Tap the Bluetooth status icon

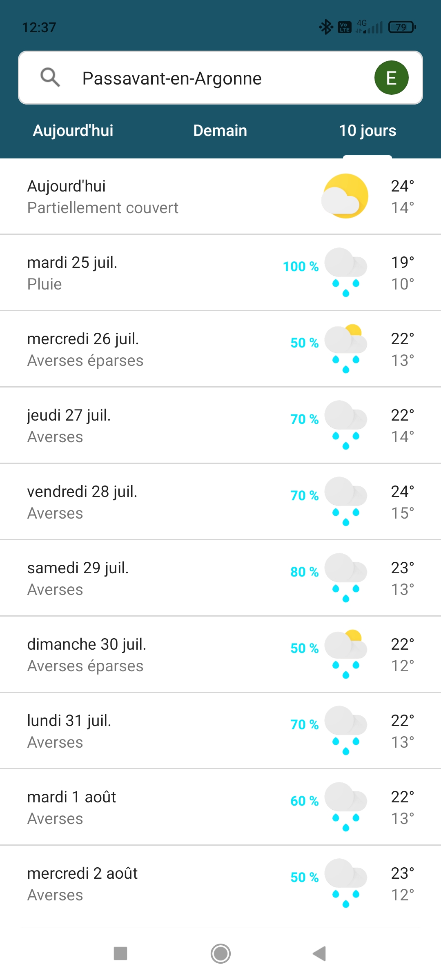click(x=326, y=27)
